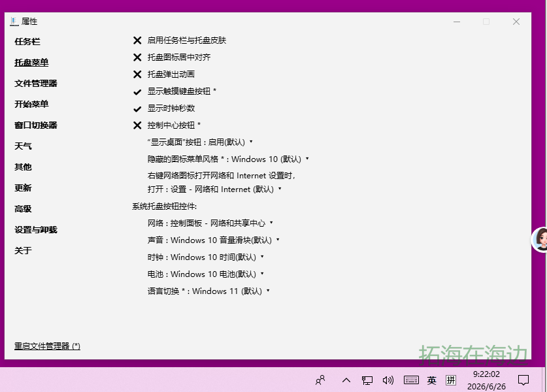Click 重启文件管理器 link

[x=47, y=346]
